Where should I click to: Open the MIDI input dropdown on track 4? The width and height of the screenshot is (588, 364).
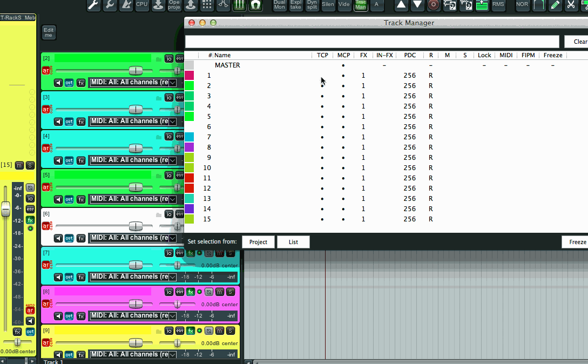[x=172, y=160]
